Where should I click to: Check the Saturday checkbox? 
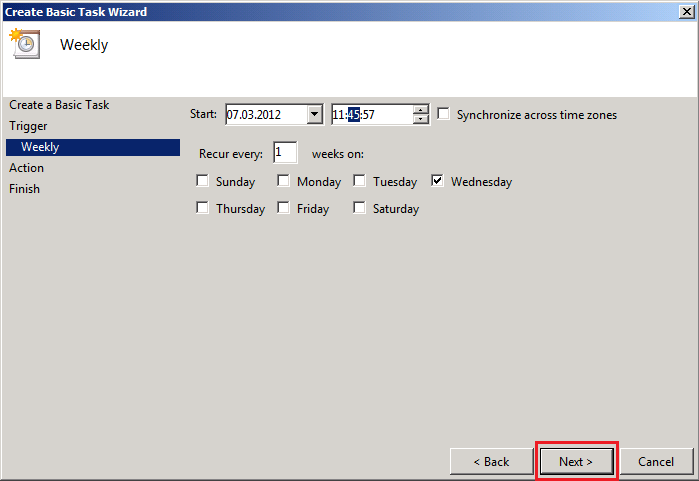tap(360, 209)
